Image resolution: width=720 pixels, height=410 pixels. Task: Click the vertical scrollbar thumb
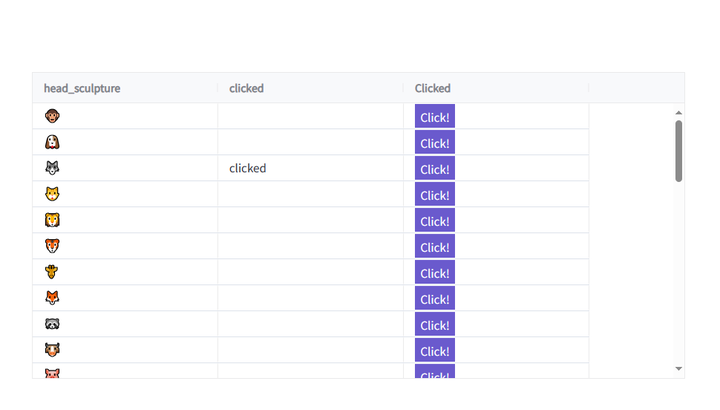pyautogui.click(x=679, y=151)
